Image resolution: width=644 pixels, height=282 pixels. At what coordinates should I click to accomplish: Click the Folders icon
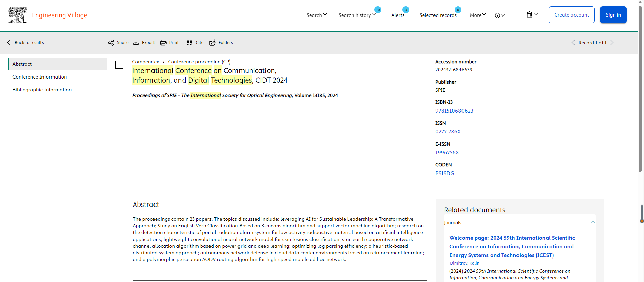(x=213, y=43)
